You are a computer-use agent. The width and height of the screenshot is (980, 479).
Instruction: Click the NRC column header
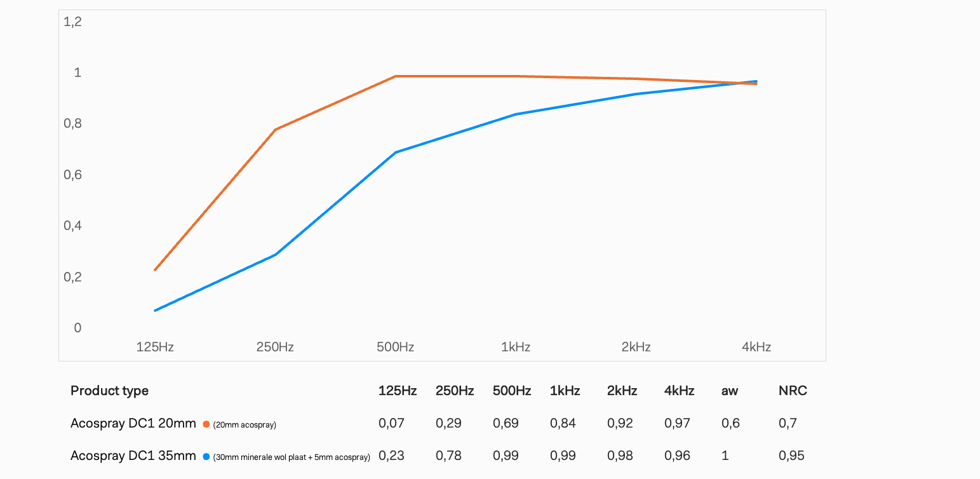[793, 391]
